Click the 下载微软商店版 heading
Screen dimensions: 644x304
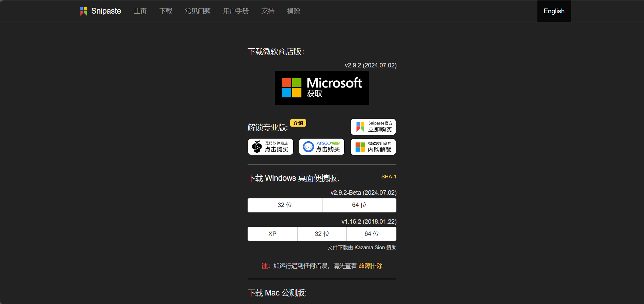276,52
